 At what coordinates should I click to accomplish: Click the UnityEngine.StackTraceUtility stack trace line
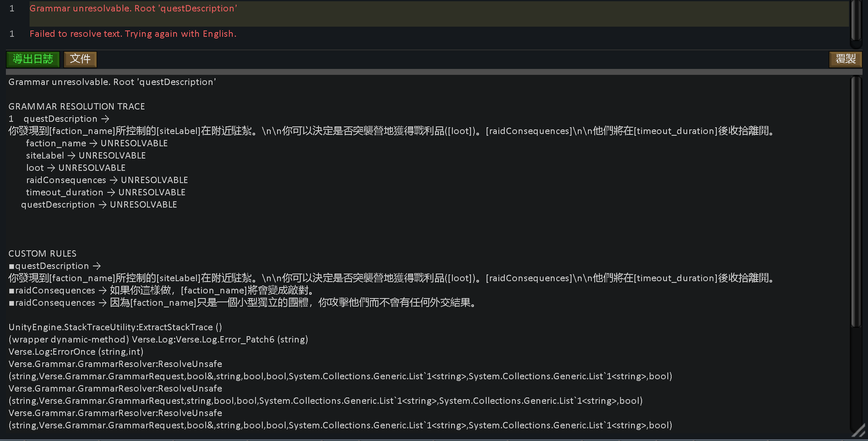115,327
